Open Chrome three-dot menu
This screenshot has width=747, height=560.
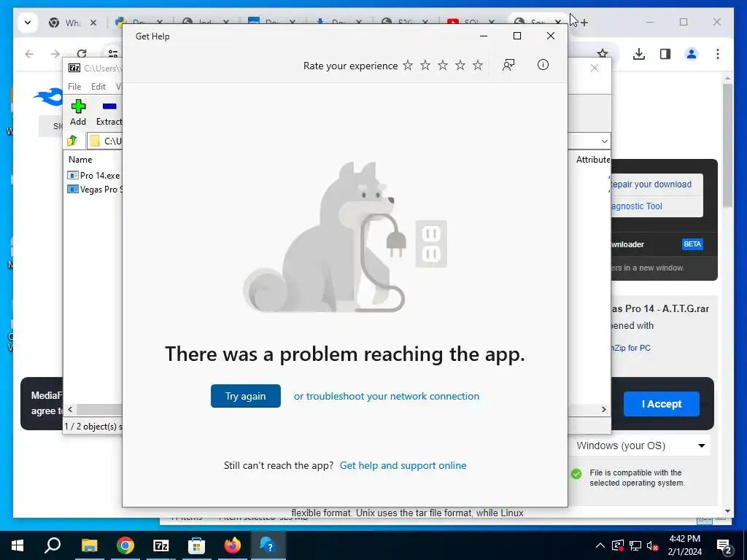pos(718,54)
